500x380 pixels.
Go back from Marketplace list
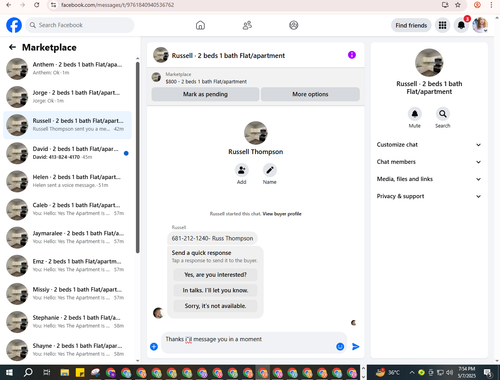12,47
